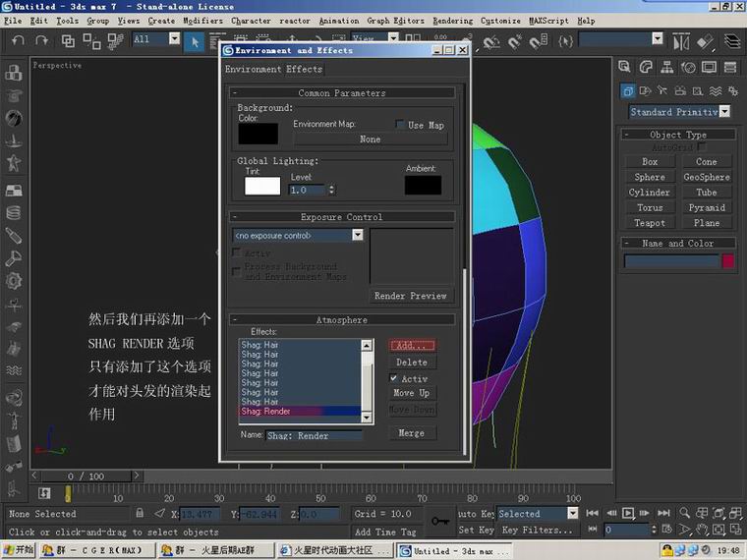Select the Shapes category icon

point(645,90)
